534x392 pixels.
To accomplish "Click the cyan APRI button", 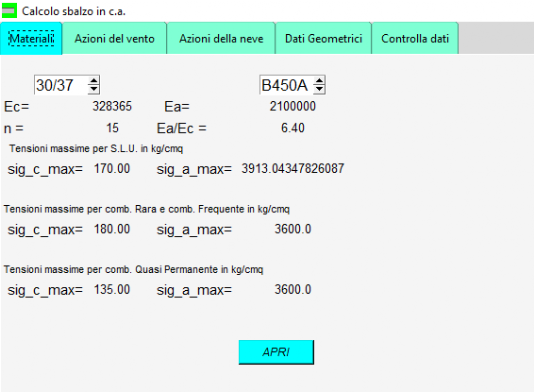I will [276, 352].
